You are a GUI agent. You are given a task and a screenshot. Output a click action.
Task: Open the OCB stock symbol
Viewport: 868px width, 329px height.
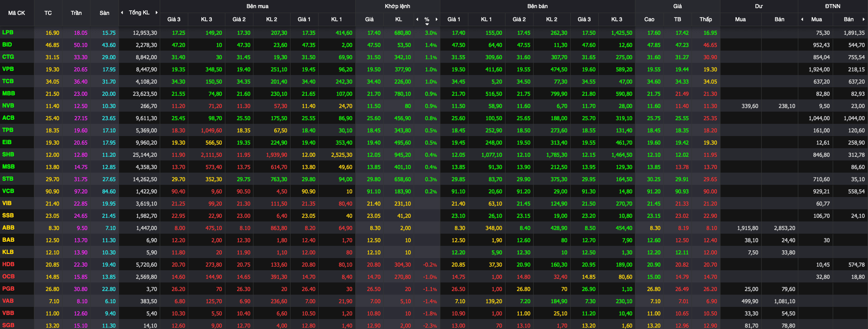click(9, 277)
